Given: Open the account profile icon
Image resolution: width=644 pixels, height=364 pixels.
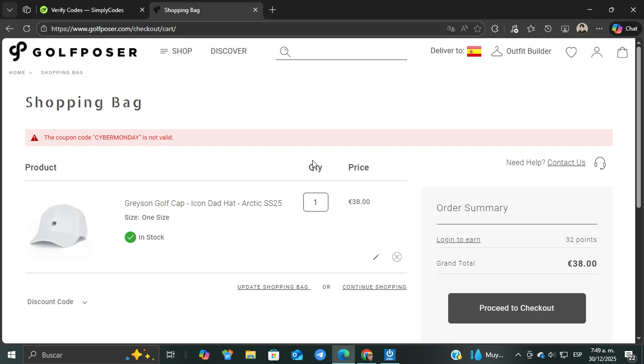Looking at the screenshot, I should pos(596,52).
